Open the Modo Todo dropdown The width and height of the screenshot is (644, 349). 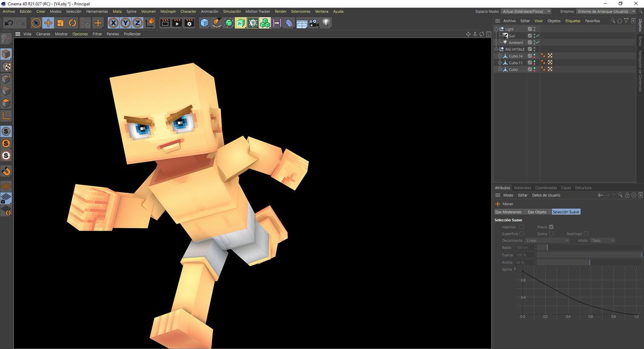tap(603, 241)
